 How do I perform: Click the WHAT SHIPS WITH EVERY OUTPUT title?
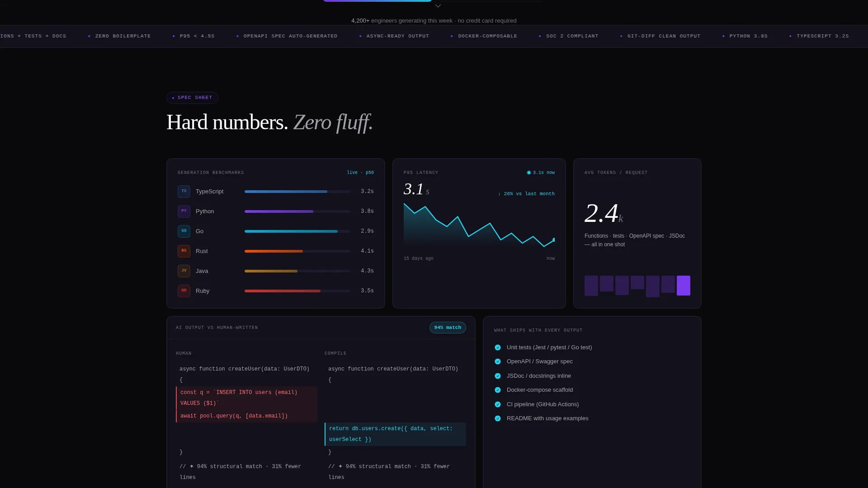coord(538,330)
